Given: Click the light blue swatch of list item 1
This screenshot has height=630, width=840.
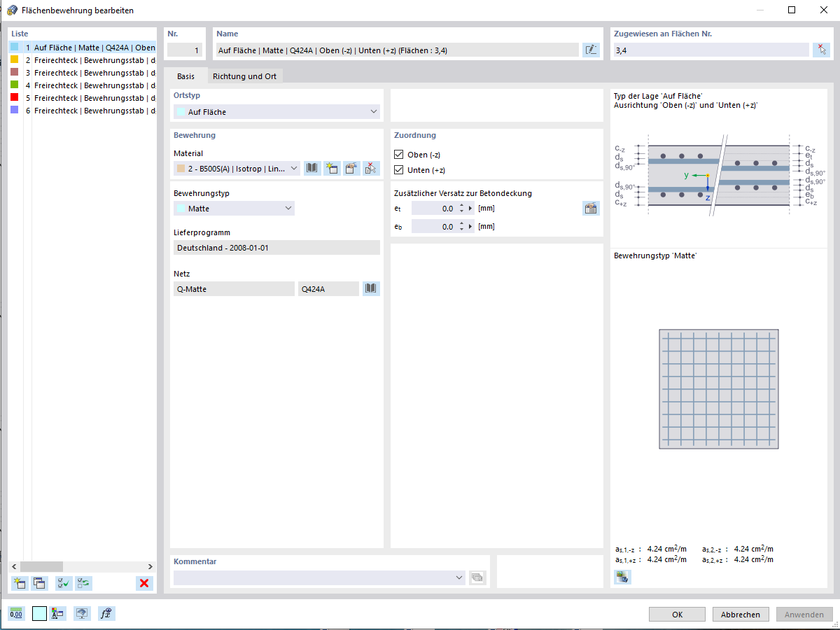Looking at the screenshot, I should click(15, 48).
